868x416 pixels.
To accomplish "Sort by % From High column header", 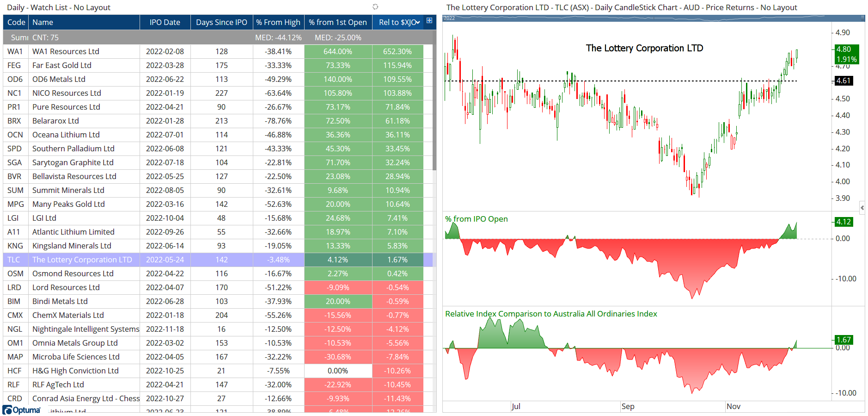I will tap(278, 22).
